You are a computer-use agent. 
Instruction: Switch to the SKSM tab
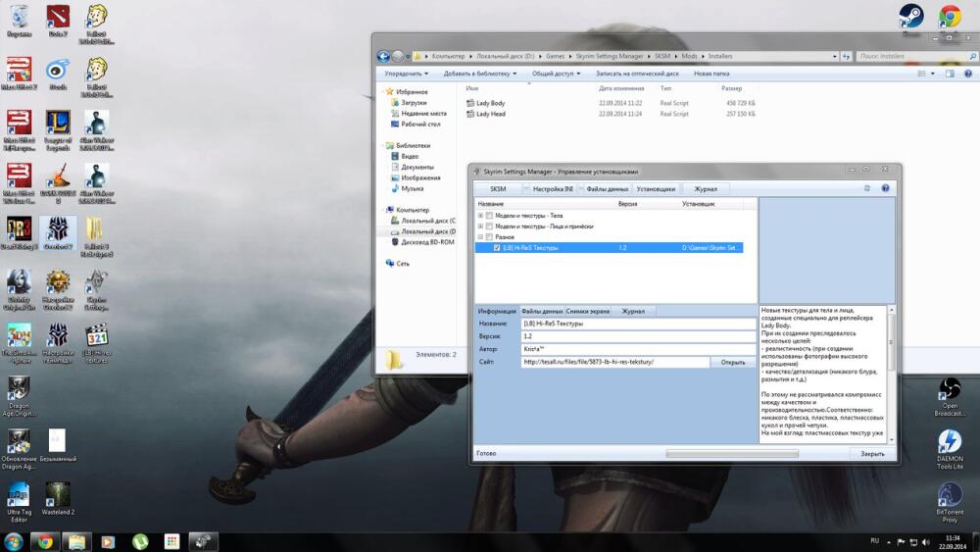coord(498,189)
